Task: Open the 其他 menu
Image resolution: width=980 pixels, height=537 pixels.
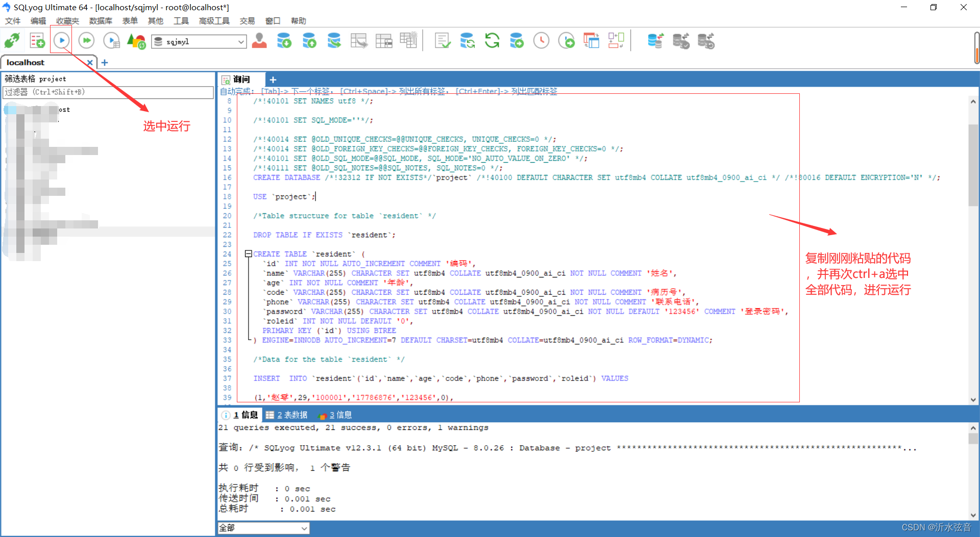Action: pos(155,21)
